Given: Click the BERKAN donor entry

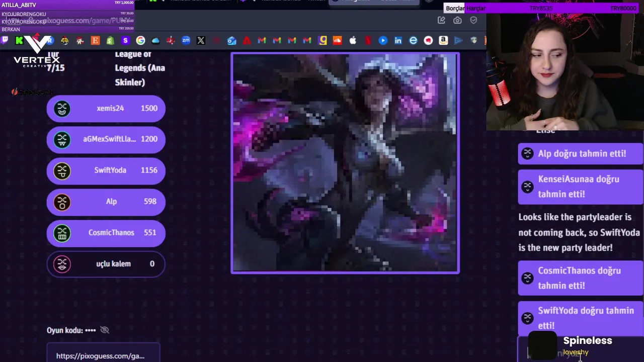Looking at the screenshot, I should 67,29.
